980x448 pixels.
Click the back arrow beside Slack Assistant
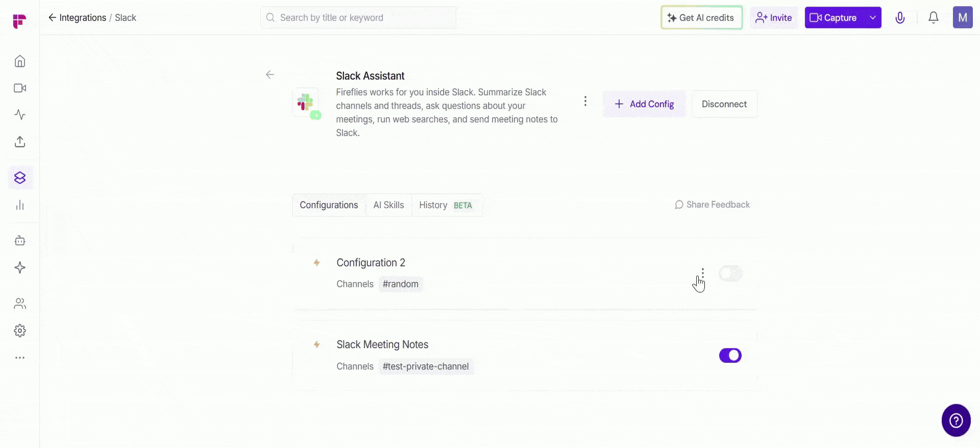pos(270,75)
